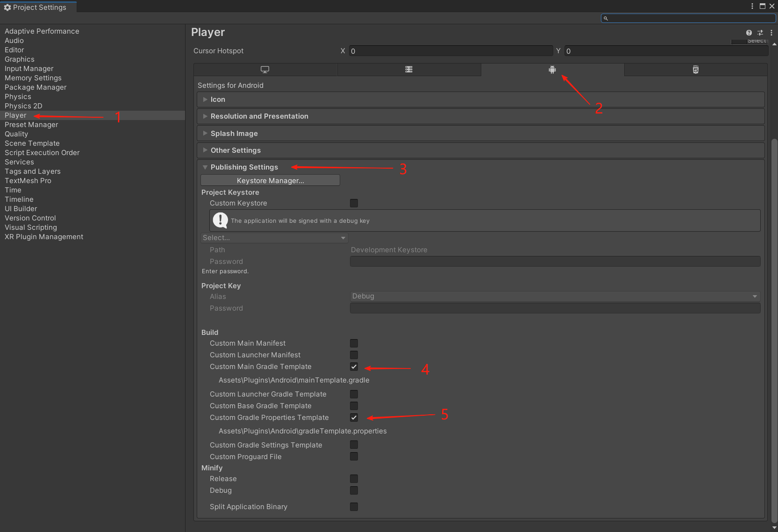
Task: Click the Keystore Manager button
Action: coord(270,181)
